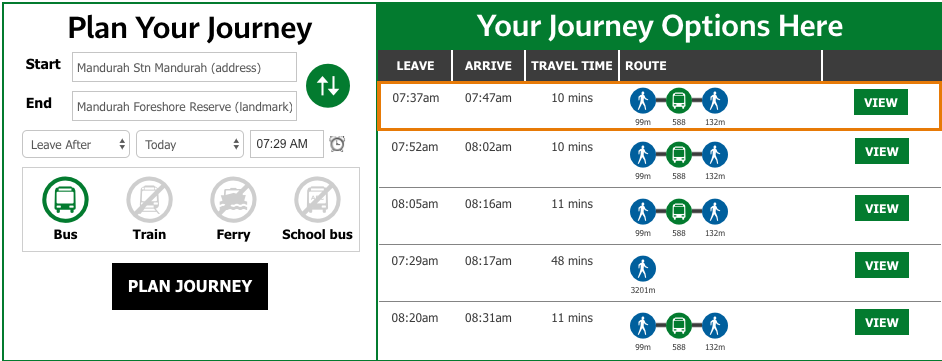Screen dimensions: 942x361
Task: Open the Today date dropdown
Action: coord(190,144)
